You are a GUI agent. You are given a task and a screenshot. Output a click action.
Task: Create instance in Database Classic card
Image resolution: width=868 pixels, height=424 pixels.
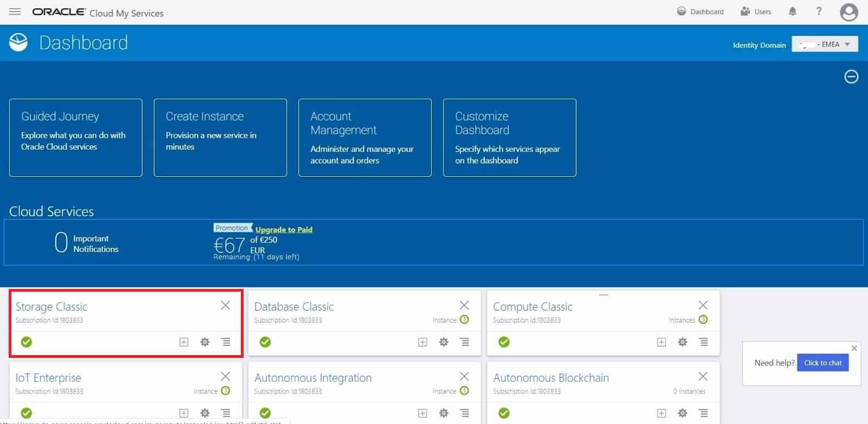coord(423,342)
